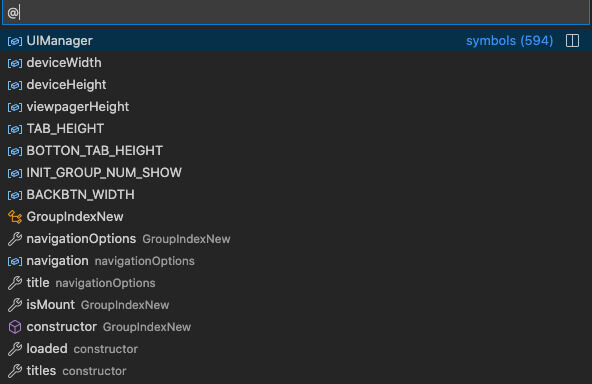Click the purple cube icon beside constructor

tap(15, 327)
